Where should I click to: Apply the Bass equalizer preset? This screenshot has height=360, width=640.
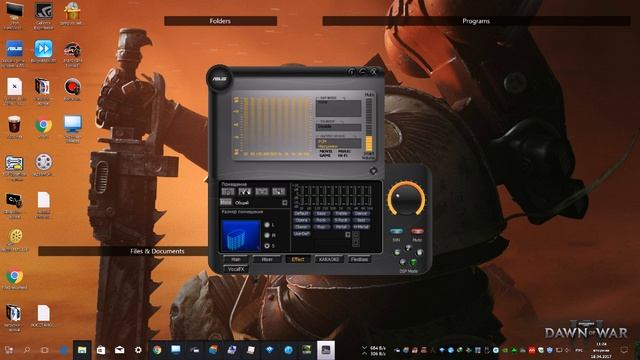coord(321,213)
